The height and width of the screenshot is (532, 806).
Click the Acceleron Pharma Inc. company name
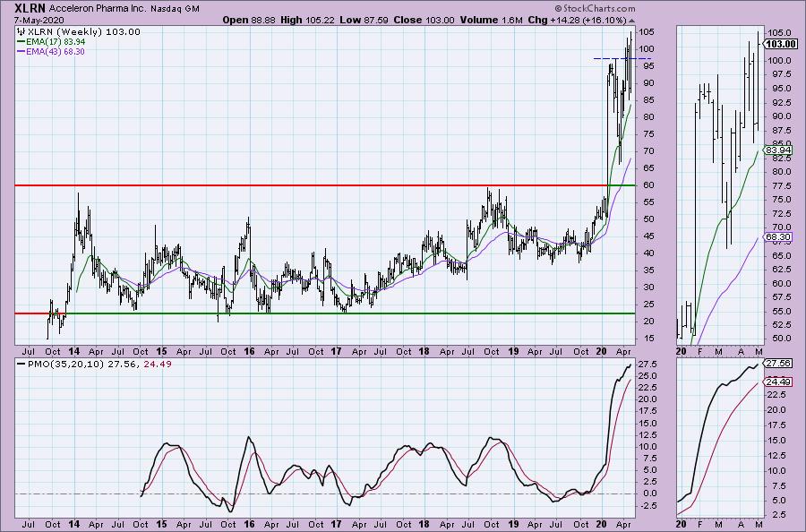coord(98,9)
